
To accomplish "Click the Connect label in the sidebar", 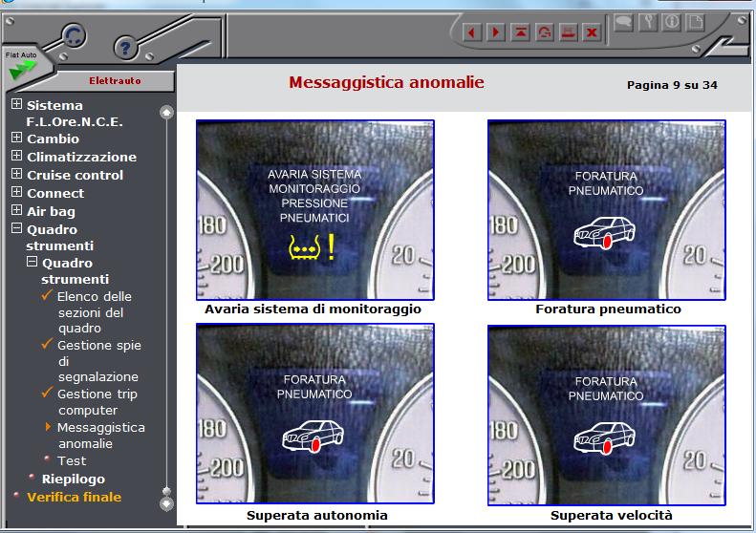I will tap(55, 193).
